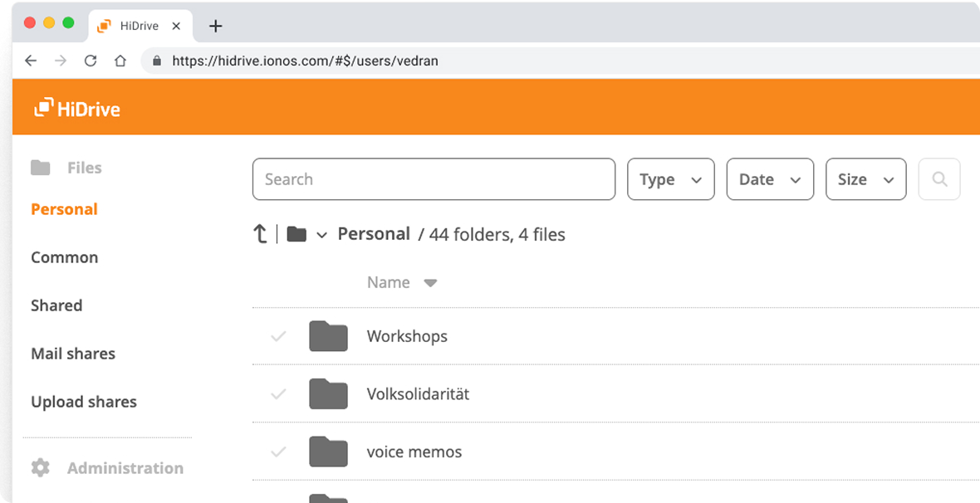Close the HiDrive browser tab
The height and width of the screenshot is (503, 980).
[x=176, y=26]
